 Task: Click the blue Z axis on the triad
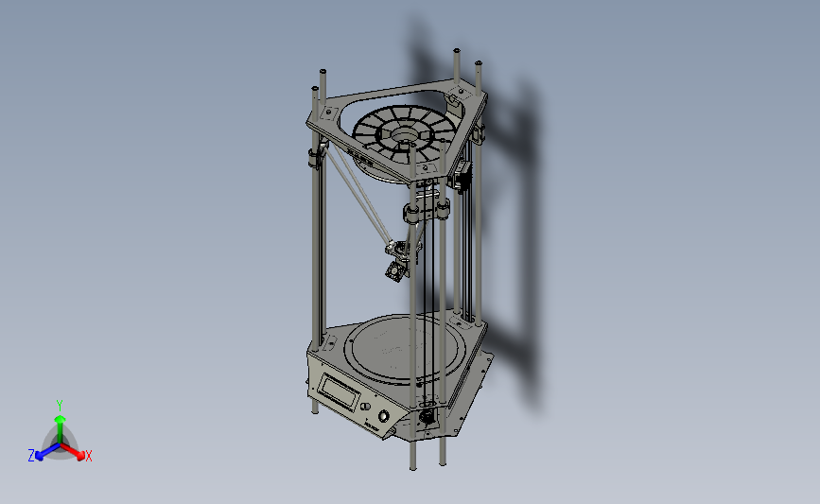(x=47, y=452)
